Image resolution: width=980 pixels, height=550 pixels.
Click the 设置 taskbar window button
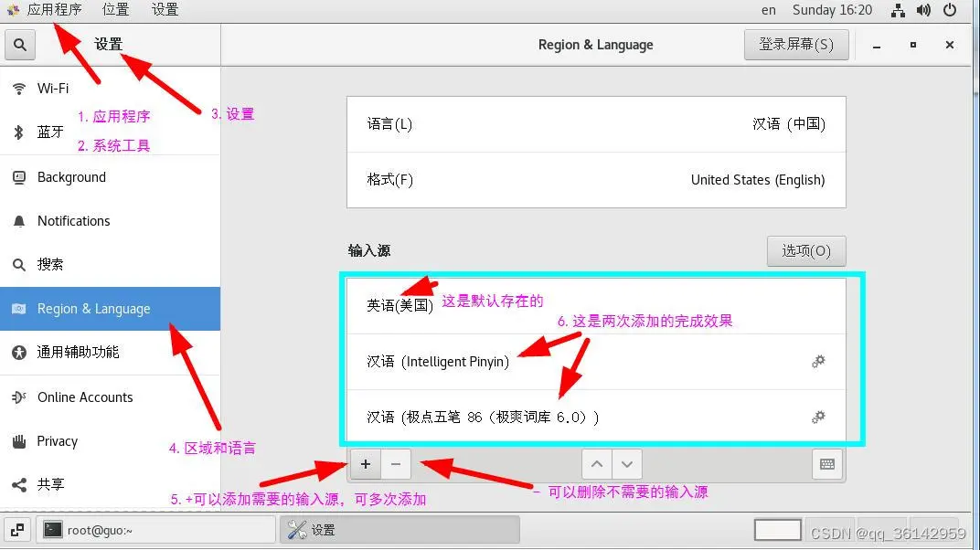[x=399, y=531]
